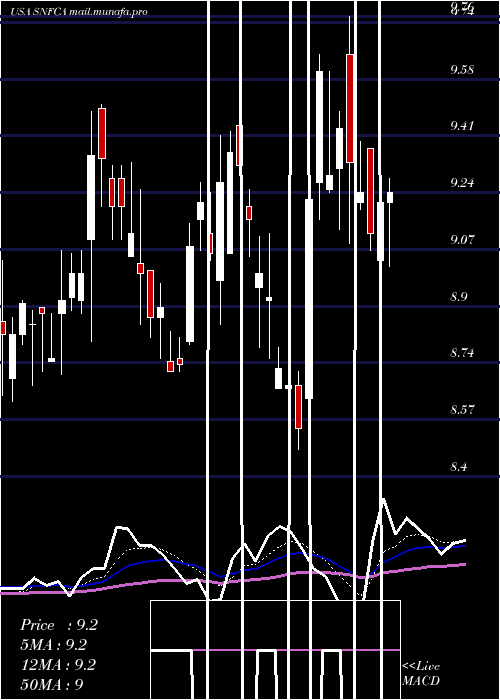Click the '<<Live MACD' label
500x700 pixels.
click(x=421, y=673)
